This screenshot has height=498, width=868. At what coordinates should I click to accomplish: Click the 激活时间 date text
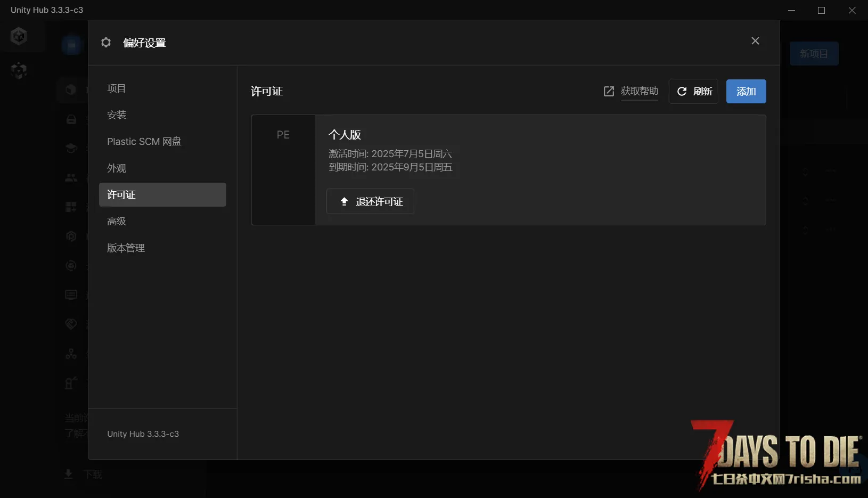pos(390,154)
